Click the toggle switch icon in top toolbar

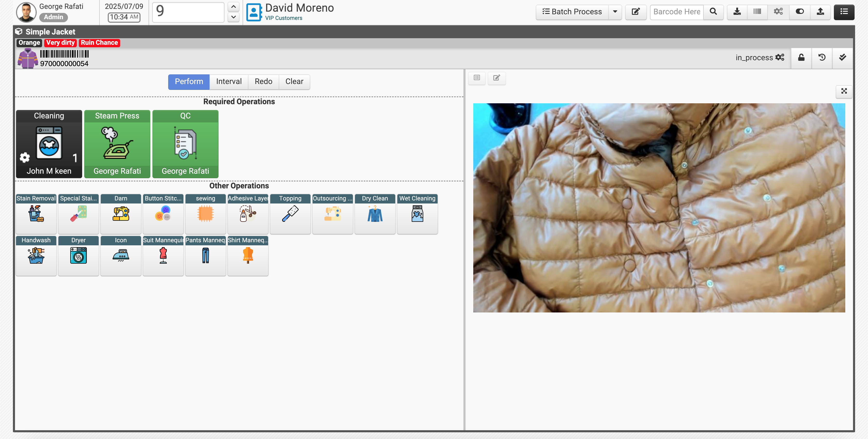pyautogui.click(x=799, y=11)
